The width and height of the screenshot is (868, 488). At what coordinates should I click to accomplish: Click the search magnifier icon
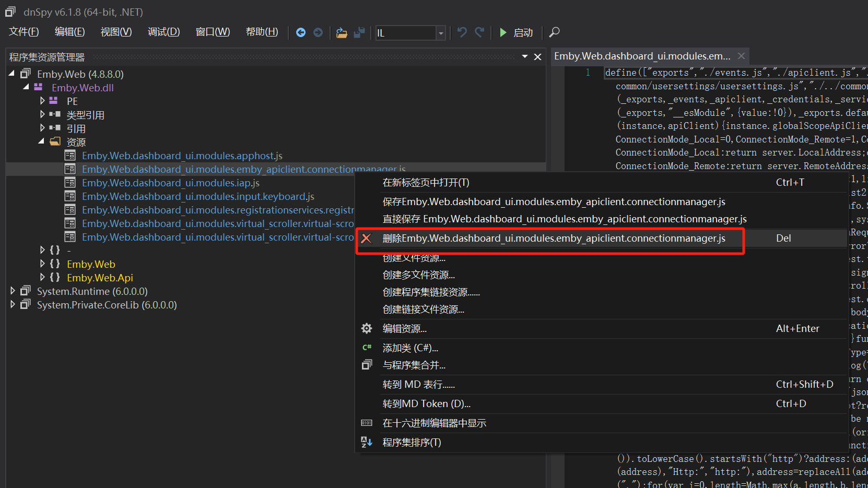(x=554, y=32)
